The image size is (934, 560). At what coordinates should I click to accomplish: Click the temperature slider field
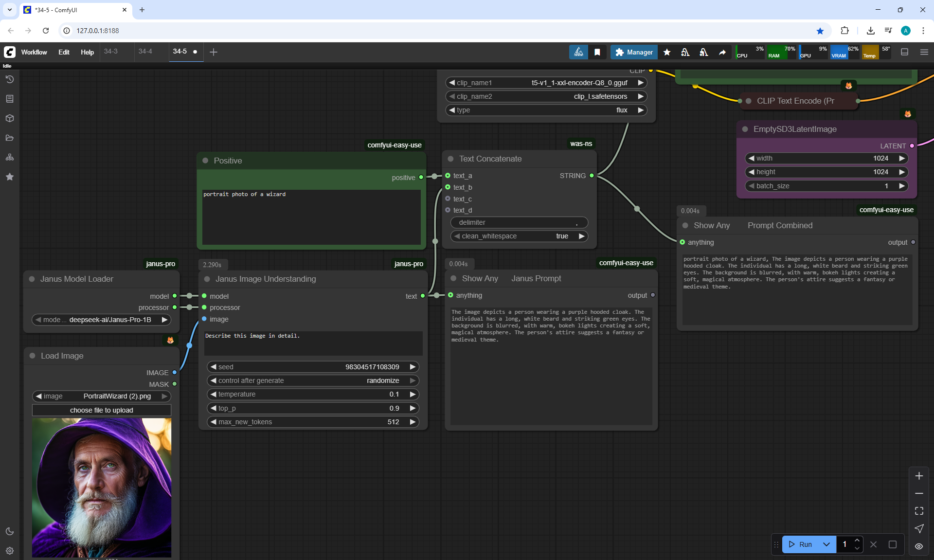312,394
